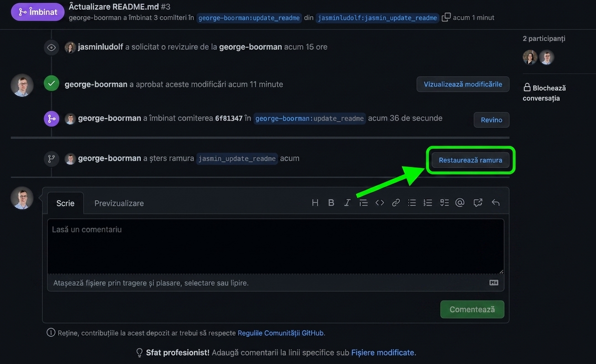Click george-boorman avatar beside comment box
Image resolution: width=596 pixels, height=364 pixels.
tap(22, 197)
